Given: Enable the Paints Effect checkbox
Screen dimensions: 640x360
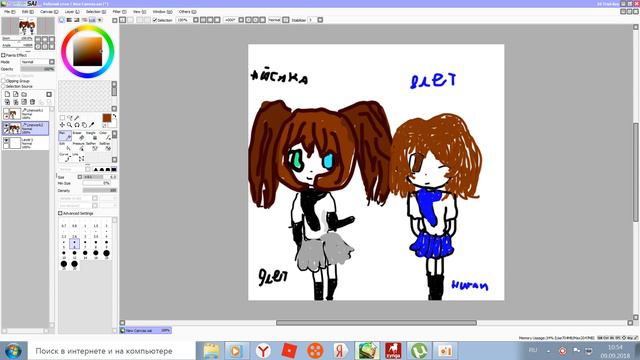Looking at the screenshot, I should coord(3,55).
